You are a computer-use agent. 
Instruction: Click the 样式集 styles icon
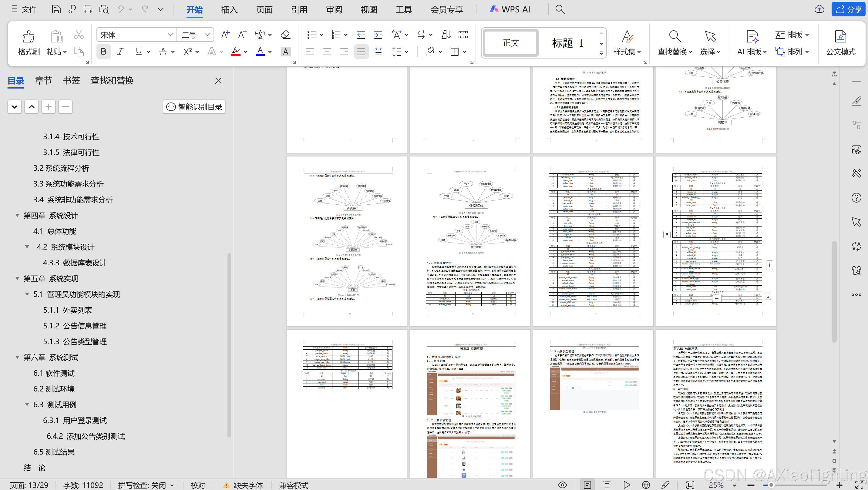point(627,43)
